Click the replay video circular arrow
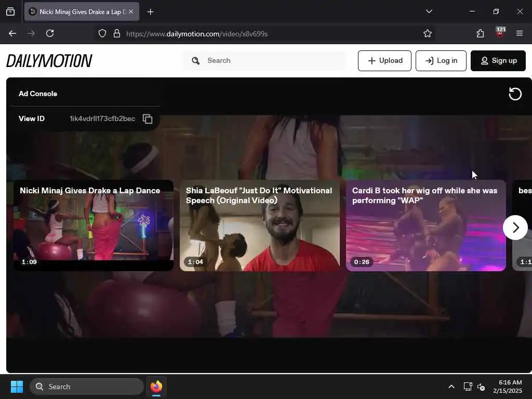Screen dimensions: 532x399 pyautogui.click(x=515, y=94)
